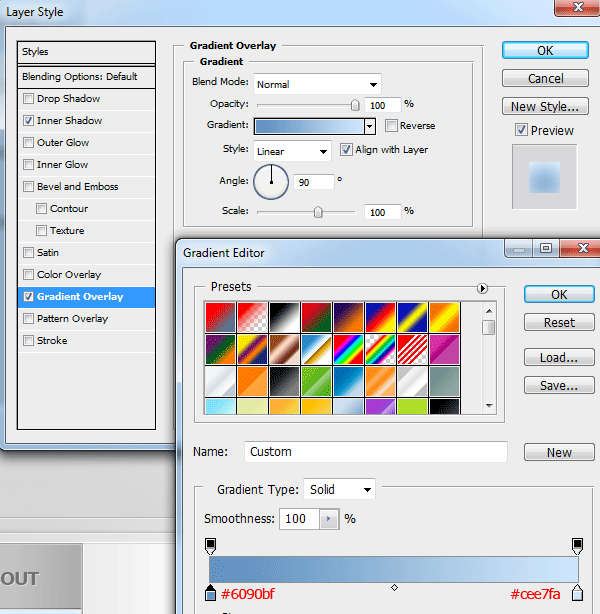This screenshot has height=614, width=600.
Task: Choose the full spectrum rainbow preset
Action: pyautogui.click(x=349, y=350)
